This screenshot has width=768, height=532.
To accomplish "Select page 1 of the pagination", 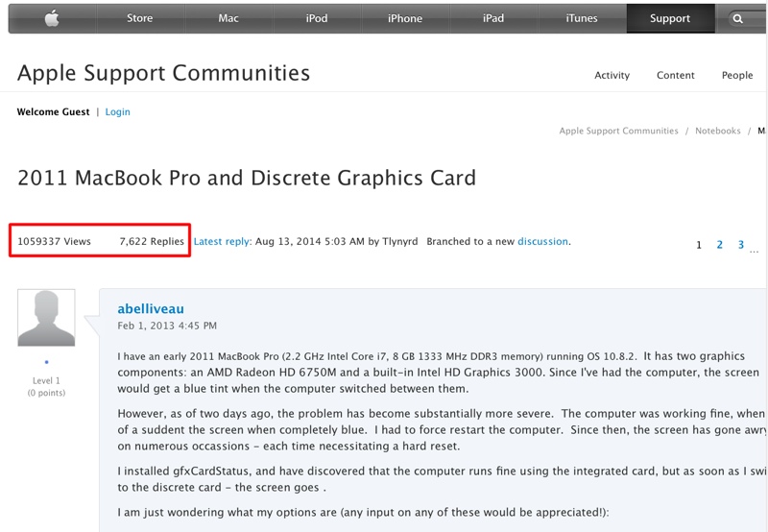I will coord(699,245).
